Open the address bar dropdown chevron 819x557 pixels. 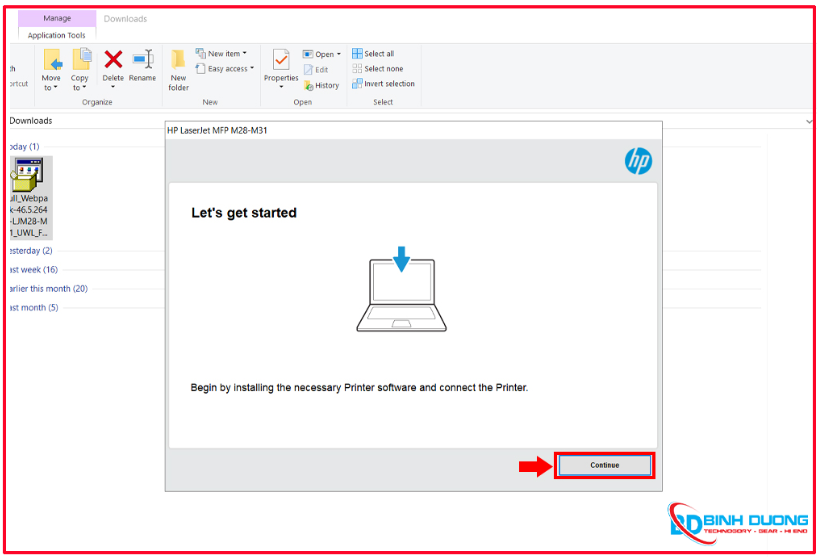pyautogui.click(x=809, y=121)
